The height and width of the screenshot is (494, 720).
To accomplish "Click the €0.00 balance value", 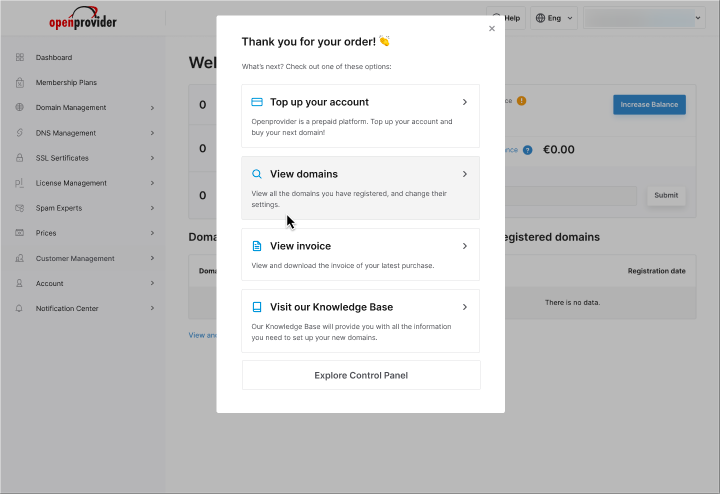I will pyautogui.click(x=558, y=150).
